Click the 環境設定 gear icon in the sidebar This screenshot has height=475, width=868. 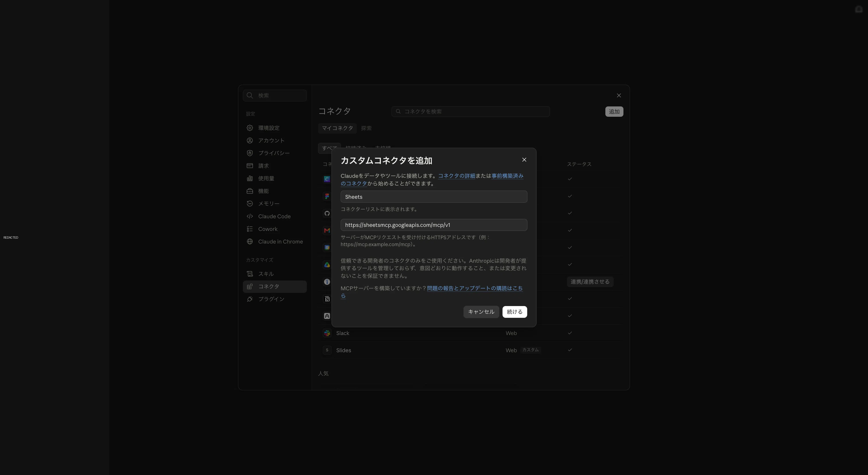click(x=250, y=128)
